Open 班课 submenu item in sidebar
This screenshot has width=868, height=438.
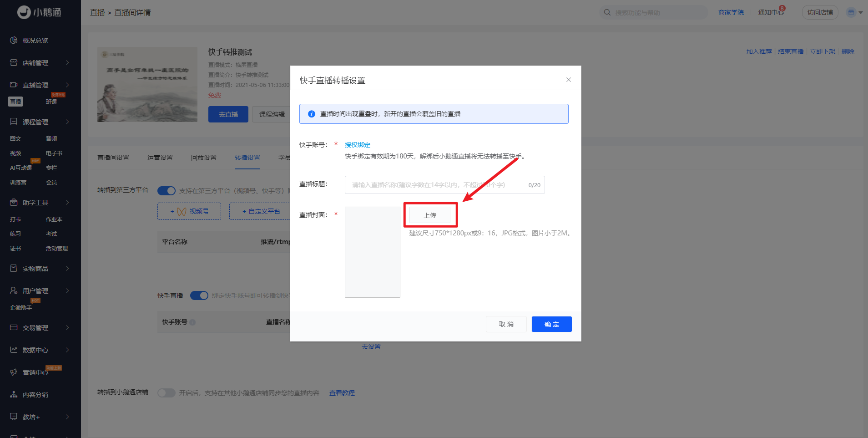pyautogui.click(x=51, y=102)
